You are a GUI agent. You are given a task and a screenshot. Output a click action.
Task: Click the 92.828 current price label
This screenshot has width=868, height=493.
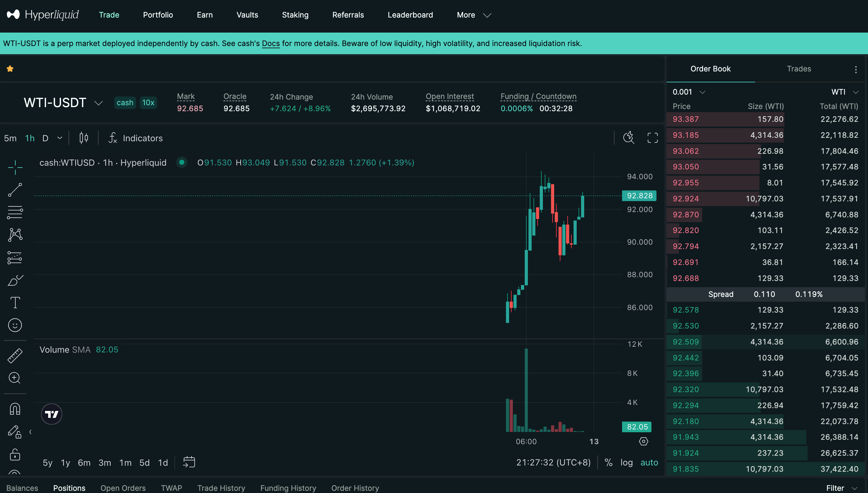639,196
